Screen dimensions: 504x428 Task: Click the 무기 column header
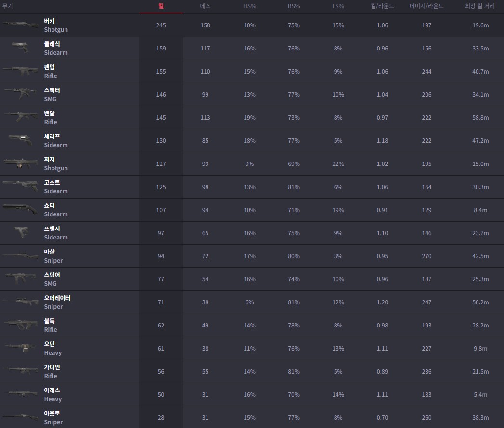7,6
